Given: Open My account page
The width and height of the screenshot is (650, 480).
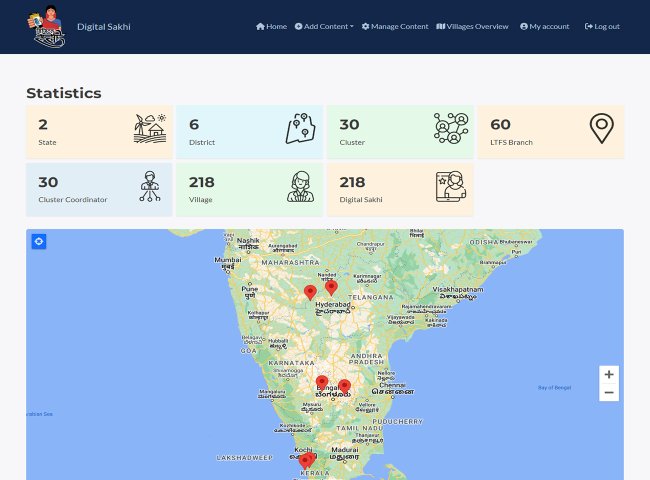Looking at the screenshot, I should click(x=545, y=27).
